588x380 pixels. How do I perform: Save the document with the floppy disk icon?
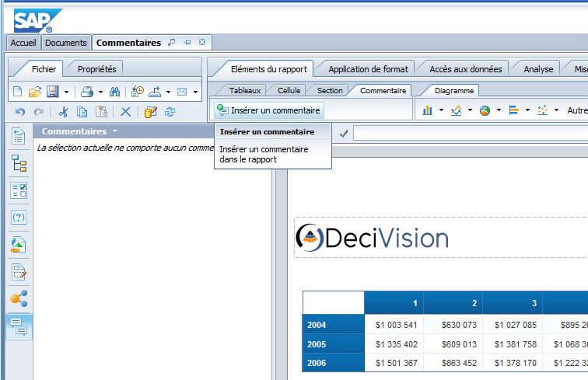click(53, 92)
